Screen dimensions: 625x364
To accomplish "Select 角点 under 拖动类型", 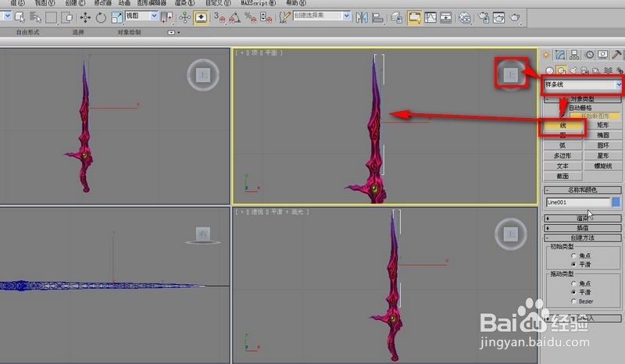I will 573,284.
